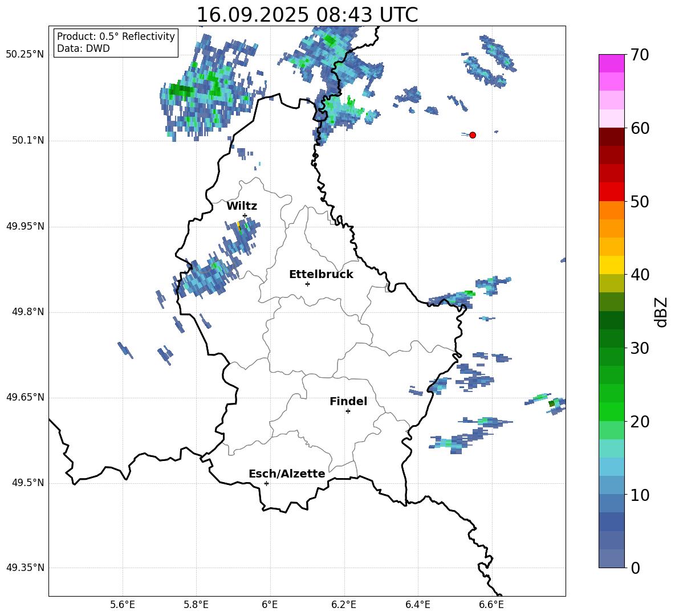Image resolution: width=675 pixels, height=616 pixels.
Task: Click the orange colorbar segment below 50
Action: click(x=611, y=210)
